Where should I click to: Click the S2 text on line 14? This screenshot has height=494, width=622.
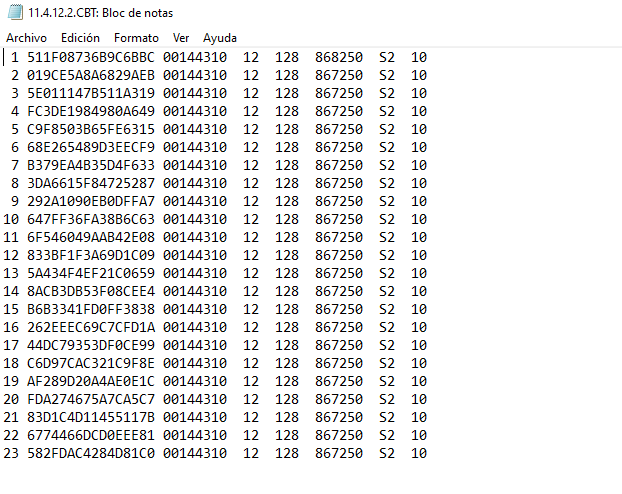click(x=387, y=291)
